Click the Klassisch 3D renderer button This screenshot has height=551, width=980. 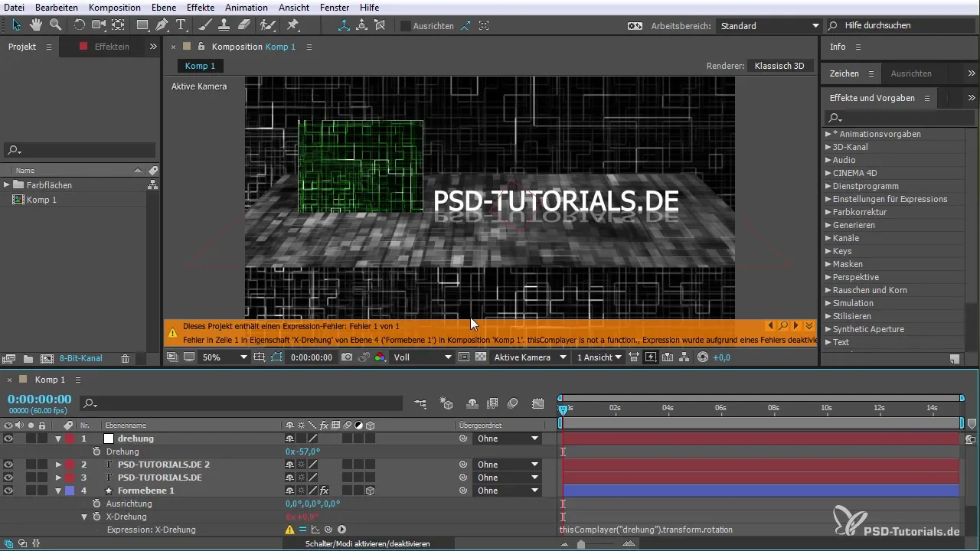[x=779, y=66]
